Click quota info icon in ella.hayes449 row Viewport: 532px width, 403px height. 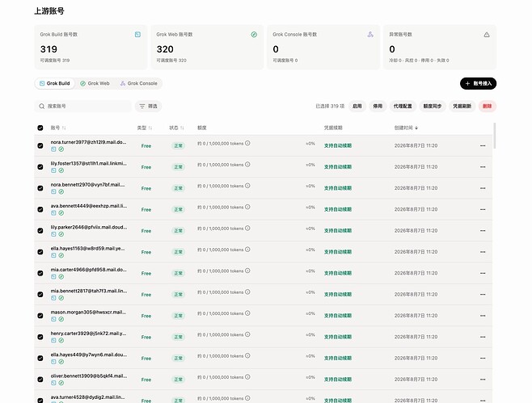247,356
